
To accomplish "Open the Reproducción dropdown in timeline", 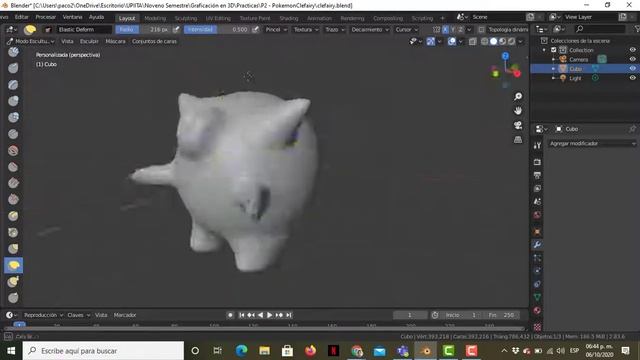I will click(43, 315).
